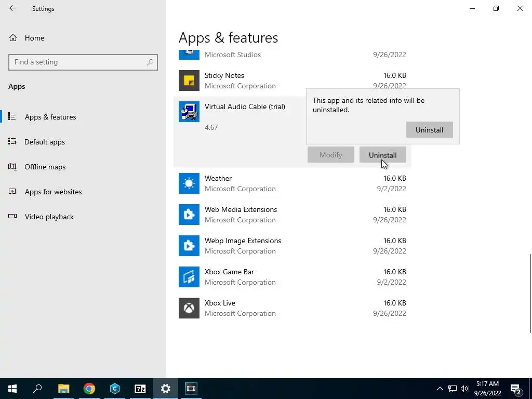This screenshot has height=399, width=532.
Task: Click Virtual Audio Cable (trial) title
Action: click(x=245, y=107)
